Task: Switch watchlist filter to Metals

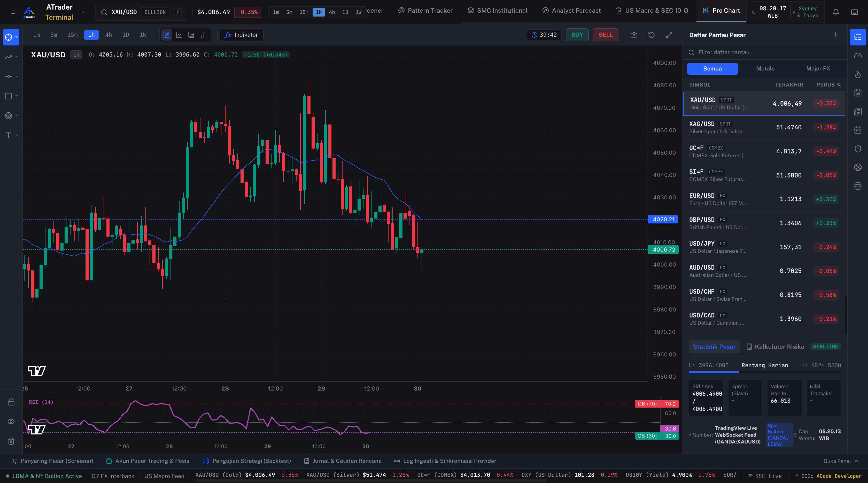Action: pyautogui.click(x=765, y=69)
